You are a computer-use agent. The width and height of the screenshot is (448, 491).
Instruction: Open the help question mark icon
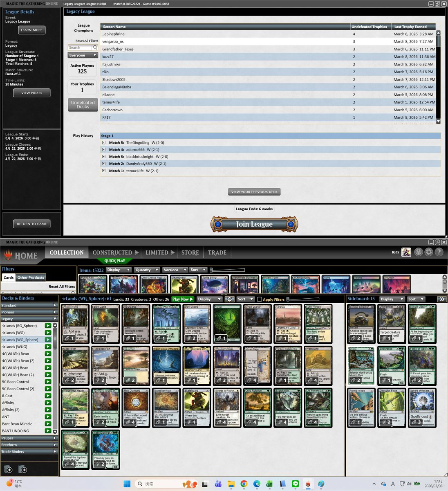439,252
